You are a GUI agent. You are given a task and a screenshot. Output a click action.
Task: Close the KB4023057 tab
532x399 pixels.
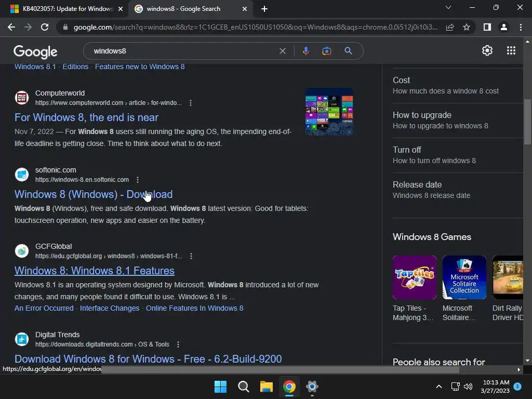pos(121,9)
